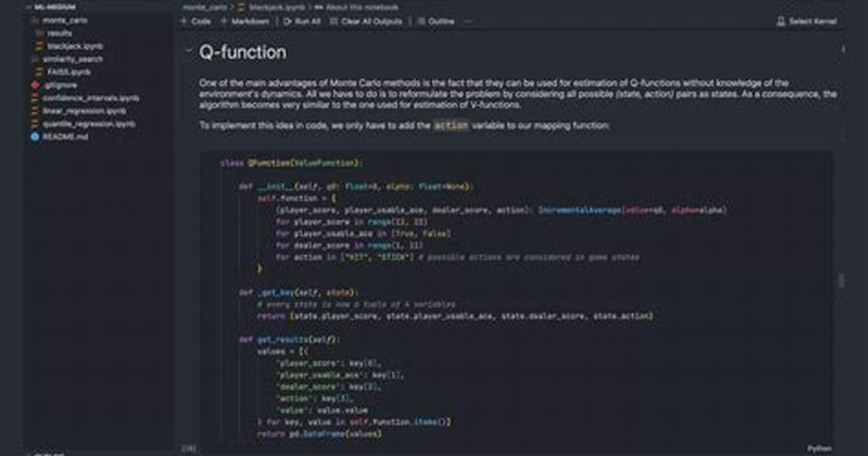Open linear_regression.ipynb file
This screenshot has height=456, width=868.
click(79, 111)
